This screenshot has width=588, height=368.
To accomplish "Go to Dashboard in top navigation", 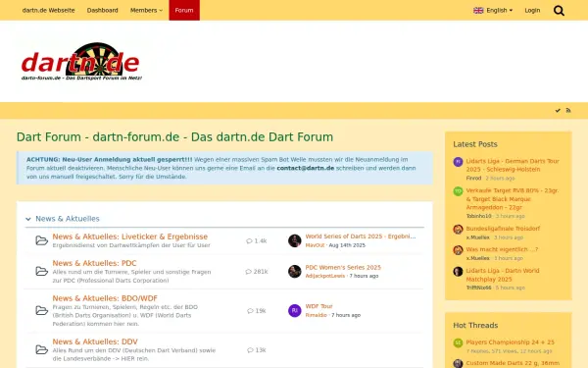I will (x=102, y=10).
